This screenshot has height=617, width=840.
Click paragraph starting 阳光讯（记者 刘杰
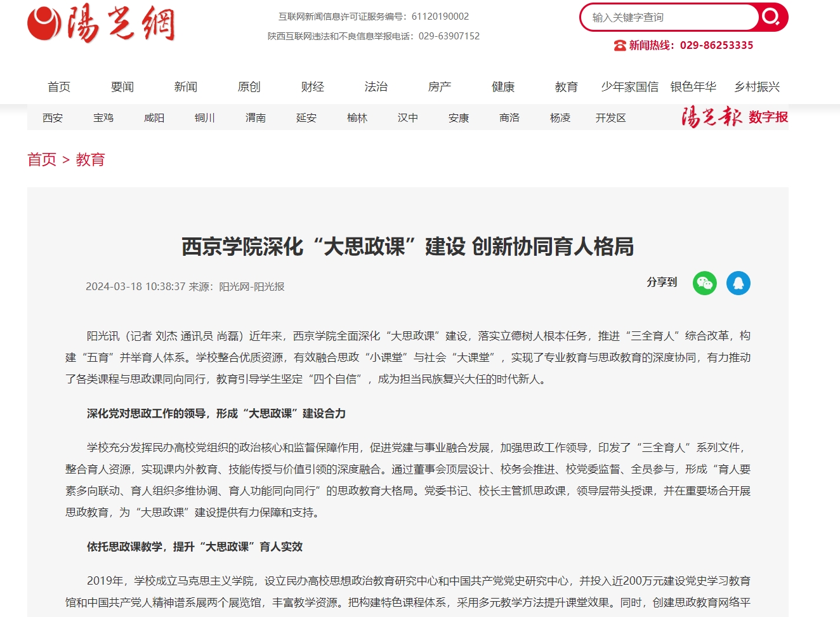click(x=408, y=357)
